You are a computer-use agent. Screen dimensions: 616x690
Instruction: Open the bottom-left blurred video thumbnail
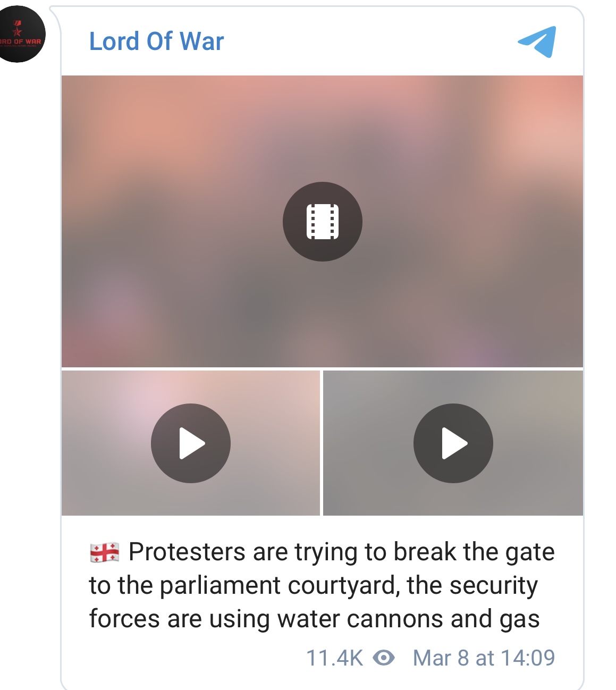click(x=191, y=443)
